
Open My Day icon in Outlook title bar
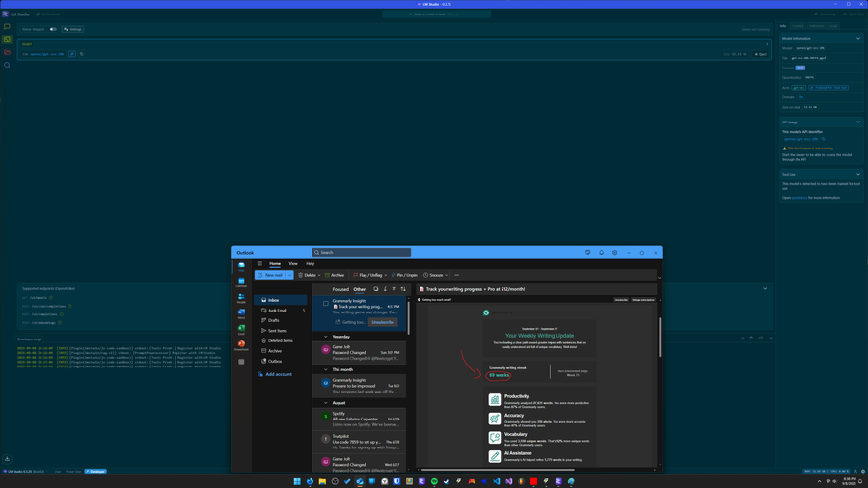[x=588, y=253]
